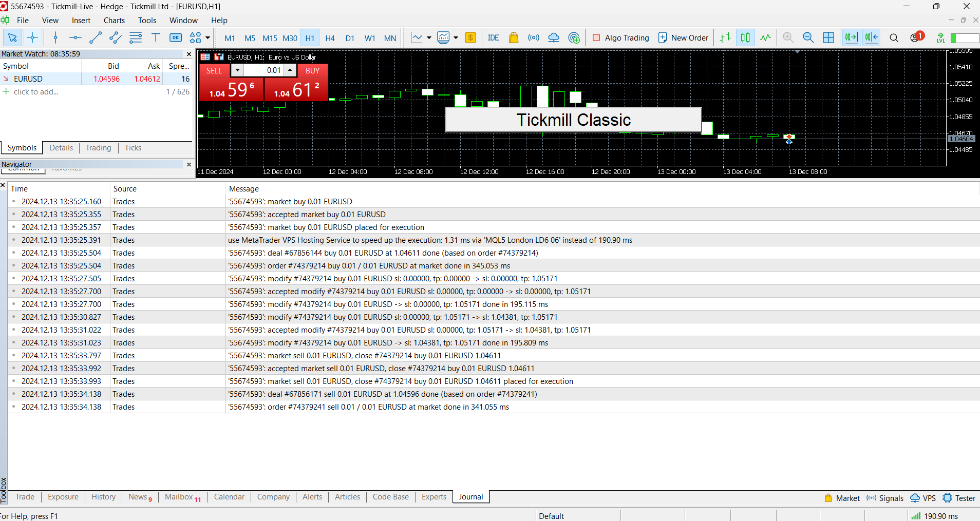Screen dimensions: 980x521
Task: Click the 190.90 ms connection status
Action: pyautogui.click(x=935, y=516)
